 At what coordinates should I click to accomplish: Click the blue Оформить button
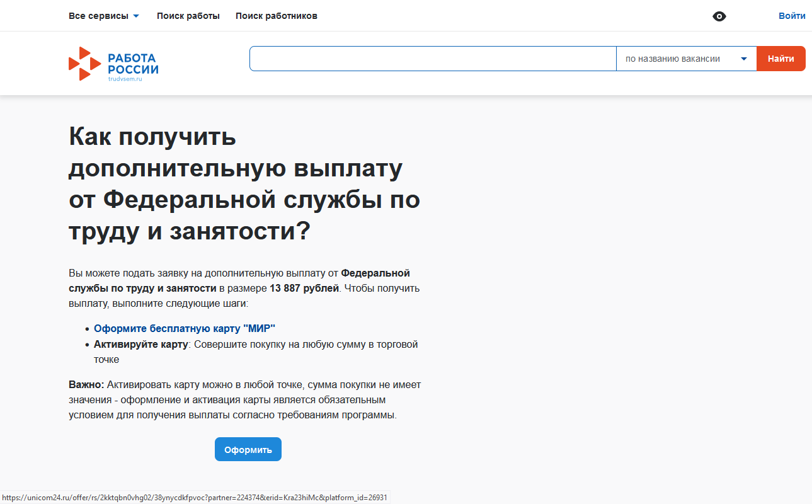point(248,449)
